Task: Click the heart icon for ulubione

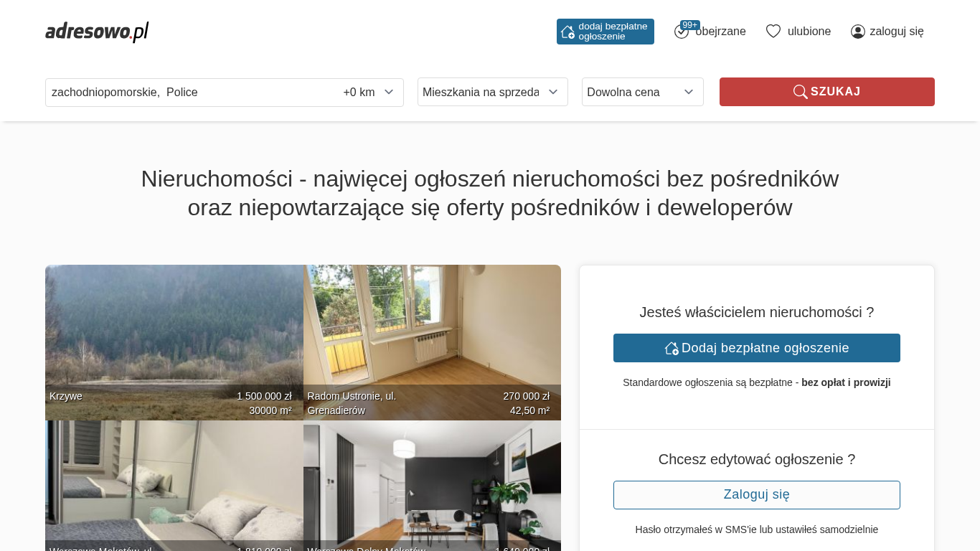Action: [773, 31]
